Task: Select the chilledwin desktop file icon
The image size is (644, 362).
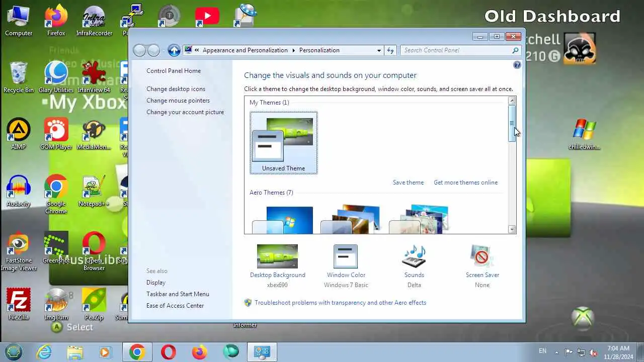Action: click(584, 135)
